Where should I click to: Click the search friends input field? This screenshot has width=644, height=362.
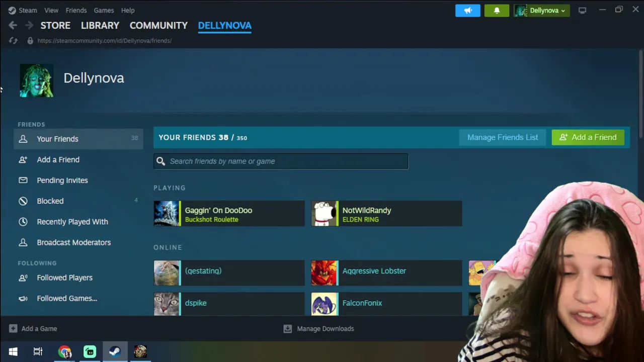281,161
